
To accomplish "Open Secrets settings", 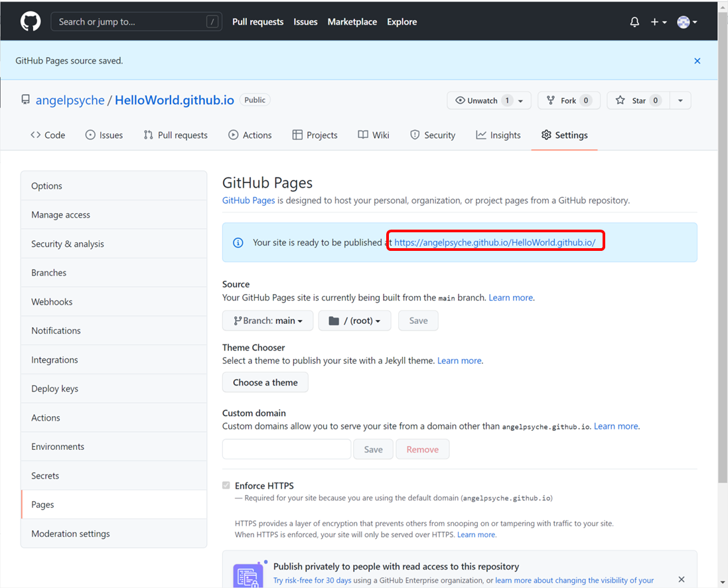I will (113, 476).
